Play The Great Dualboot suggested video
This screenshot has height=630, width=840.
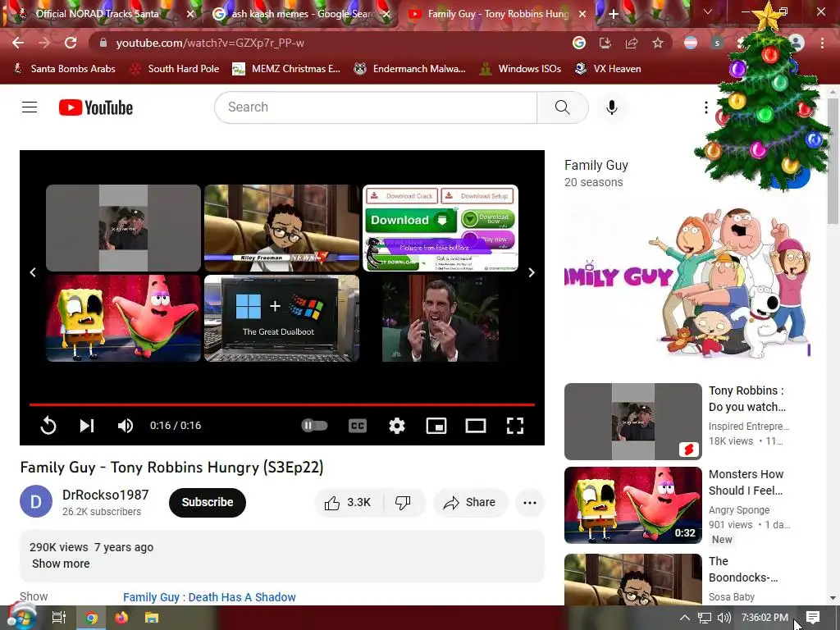click(x=282, y=318)
